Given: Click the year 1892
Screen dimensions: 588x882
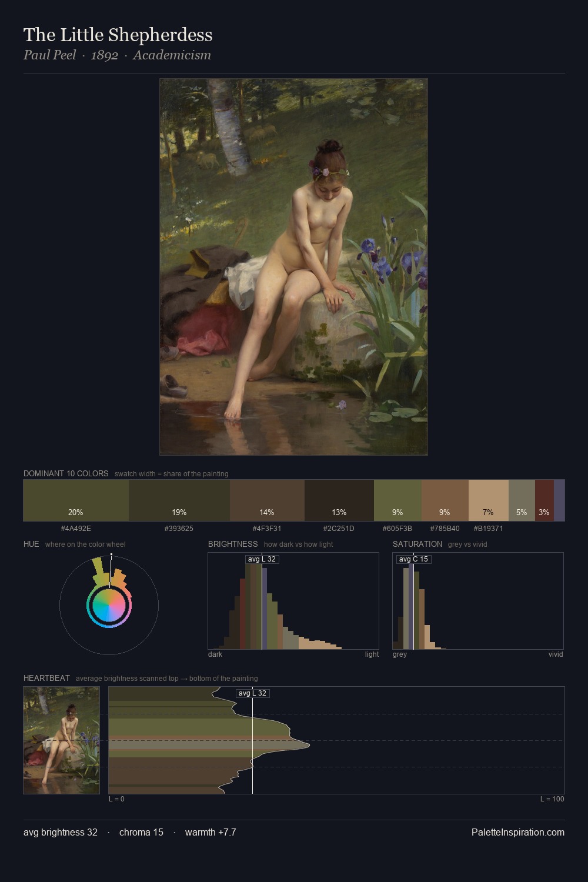Looking at the screenshot, I should tap(105, 55).
